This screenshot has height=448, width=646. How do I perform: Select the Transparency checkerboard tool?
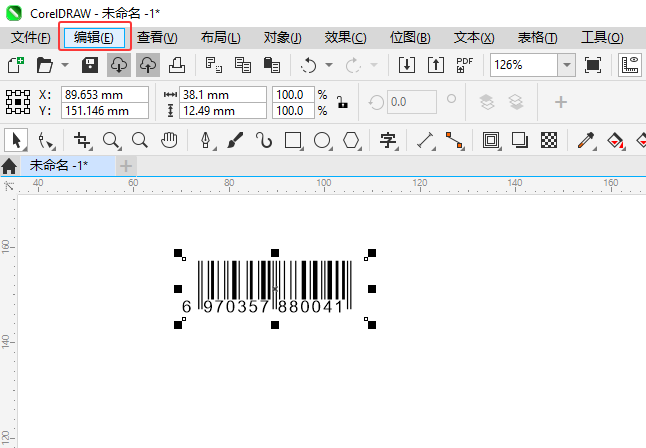click(549, 141)
